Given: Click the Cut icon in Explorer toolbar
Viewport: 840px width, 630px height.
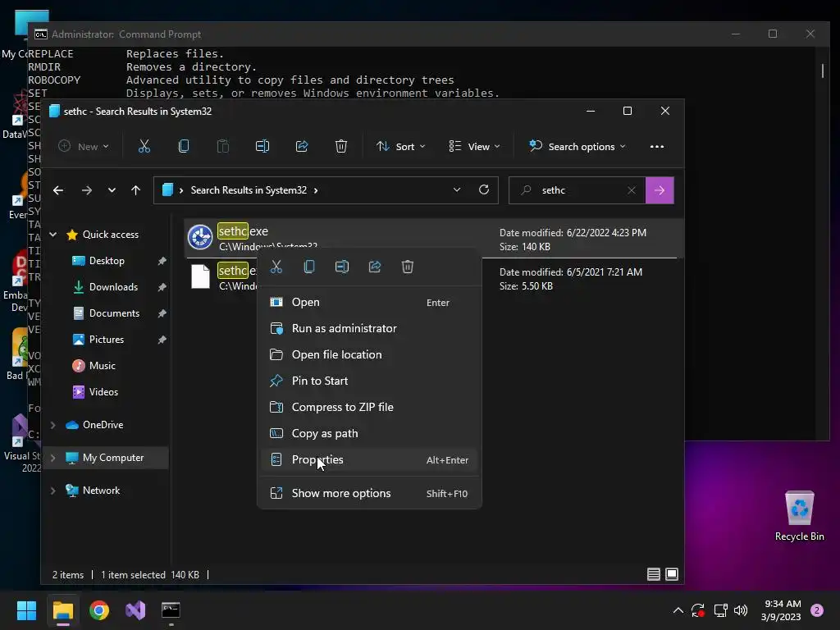Looking at the screenshot, I should pos(144,146).
